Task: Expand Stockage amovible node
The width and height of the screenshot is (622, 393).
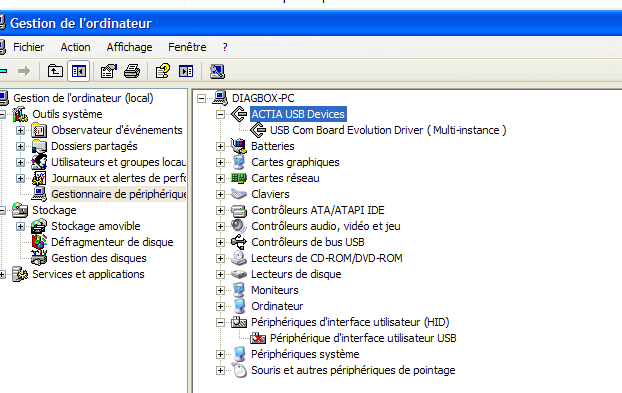Action: [x=21, y=226]
